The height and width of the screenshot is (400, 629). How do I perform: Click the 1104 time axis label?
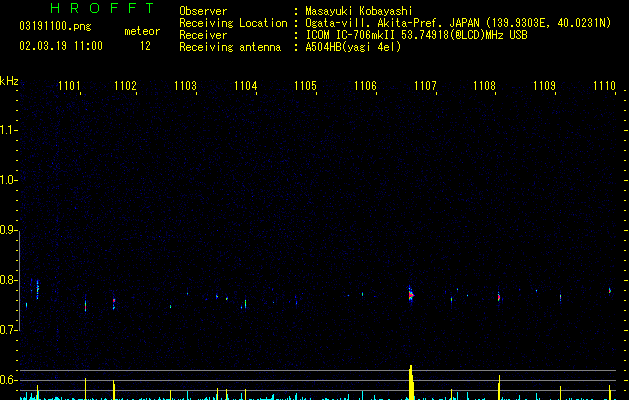246,85
